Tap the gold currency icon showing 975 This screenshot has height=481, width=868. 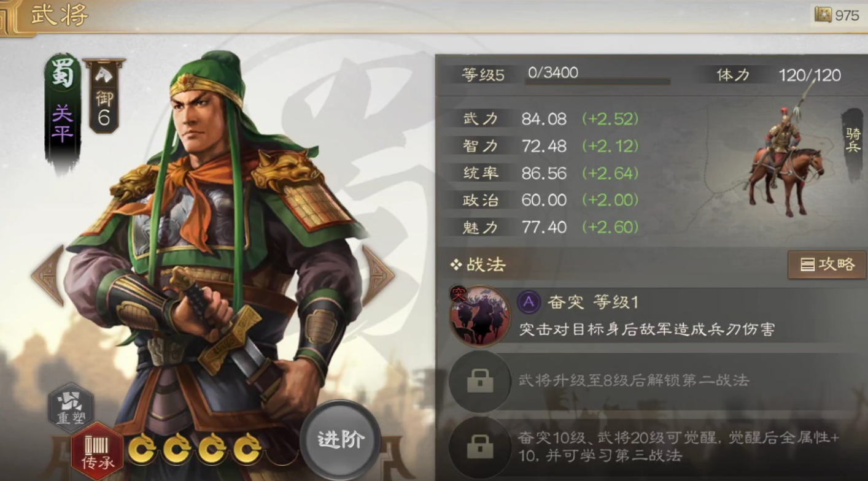[x=823, y=15]
